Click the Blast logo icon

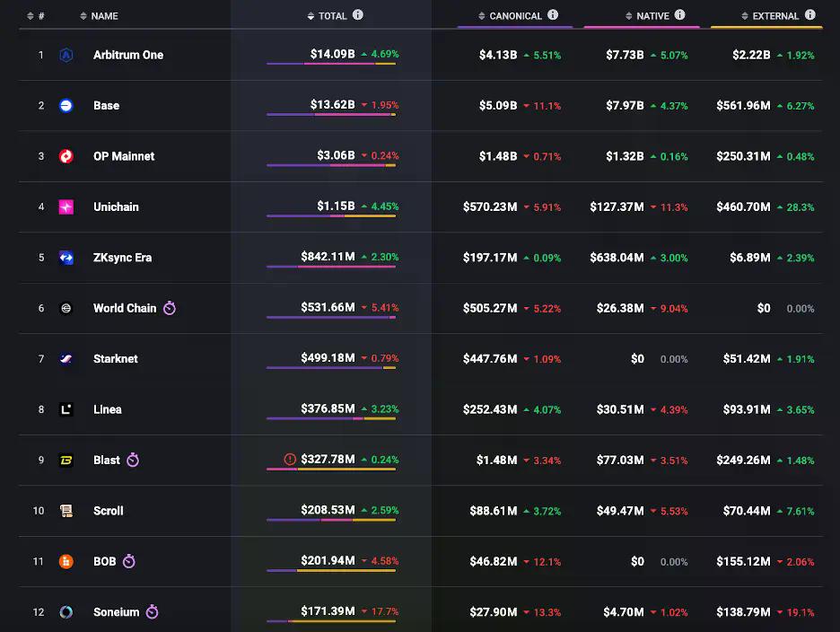pyautogui.click(x=66, y=460)
